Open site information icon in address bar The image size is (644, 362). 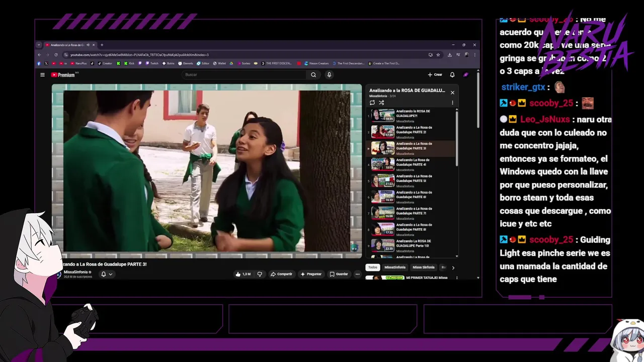(66, 55)
